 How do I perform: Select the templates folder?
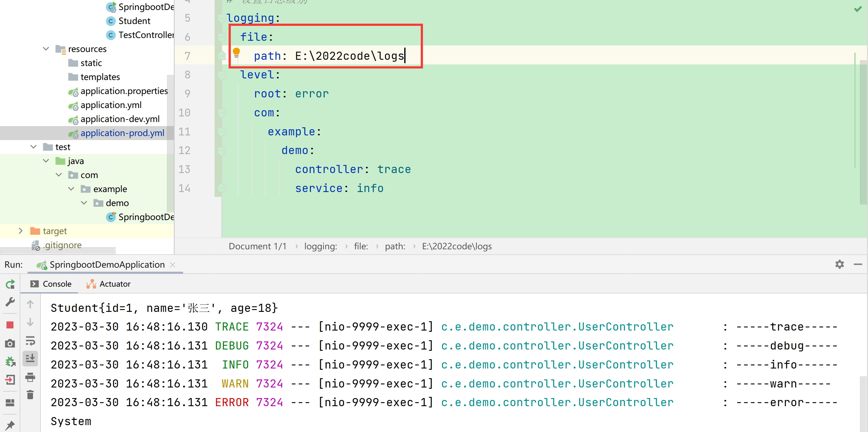94,77
